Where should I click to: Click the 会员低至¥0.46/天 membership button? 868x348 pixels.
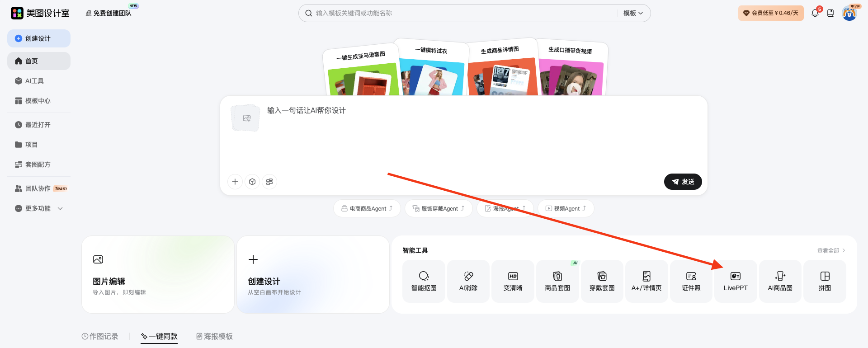click(x=771, y=13)
